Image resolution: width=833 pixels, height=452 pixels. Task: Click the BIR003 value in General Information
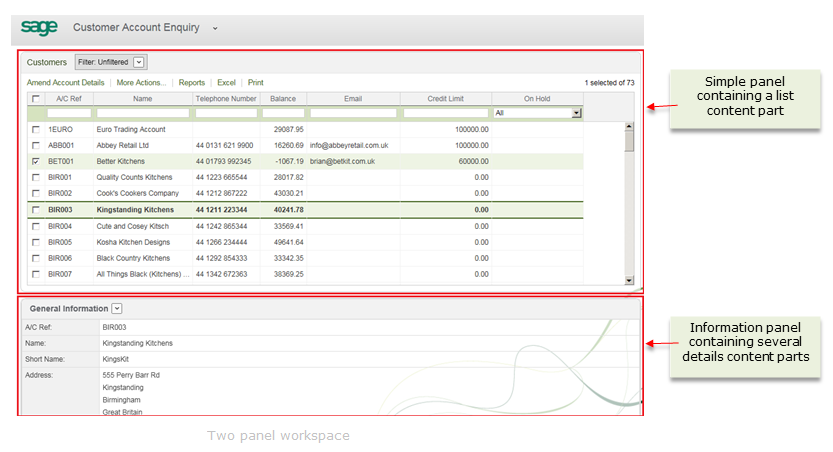point(114,327)
